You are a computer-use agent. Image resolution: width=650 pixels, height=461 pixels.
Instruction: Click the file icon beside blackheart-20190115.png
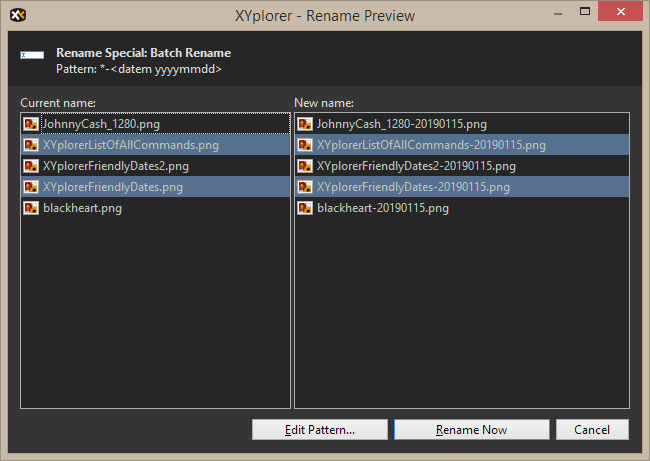tap(305, 208)
